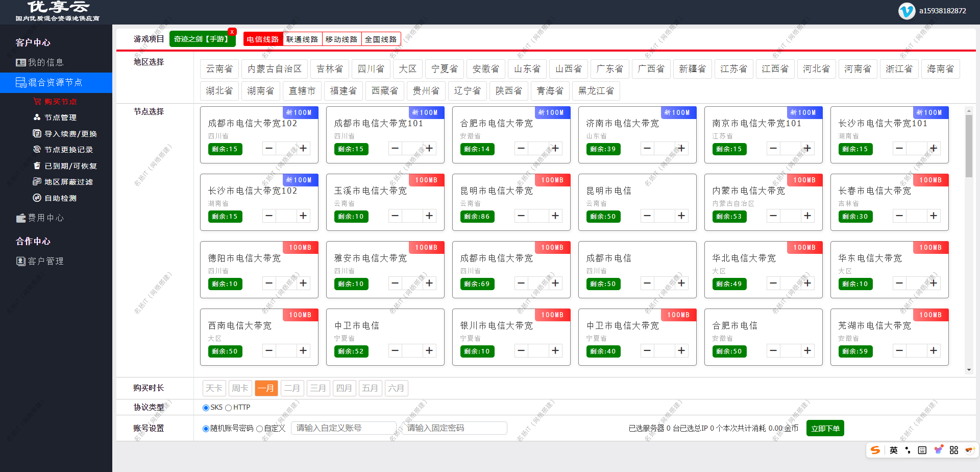Screen dimensions: 980x472
Task: Switch to 全国线路 tab
Action: pos(381,38)
